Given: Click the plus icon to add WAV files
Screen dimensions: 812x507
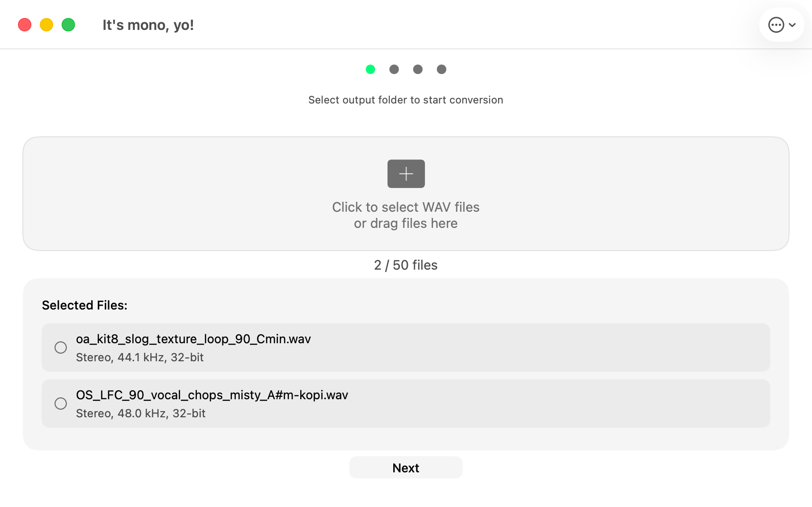Looking at the screenshot, I should pyautogui.click(x=406, y=174).
